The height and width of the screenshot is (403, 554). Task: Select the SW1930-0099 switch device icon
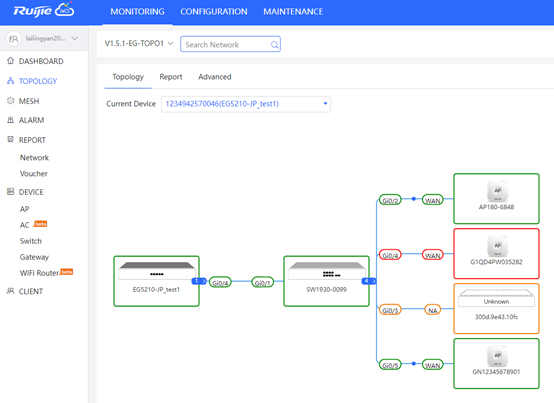(x=326, y=271)
